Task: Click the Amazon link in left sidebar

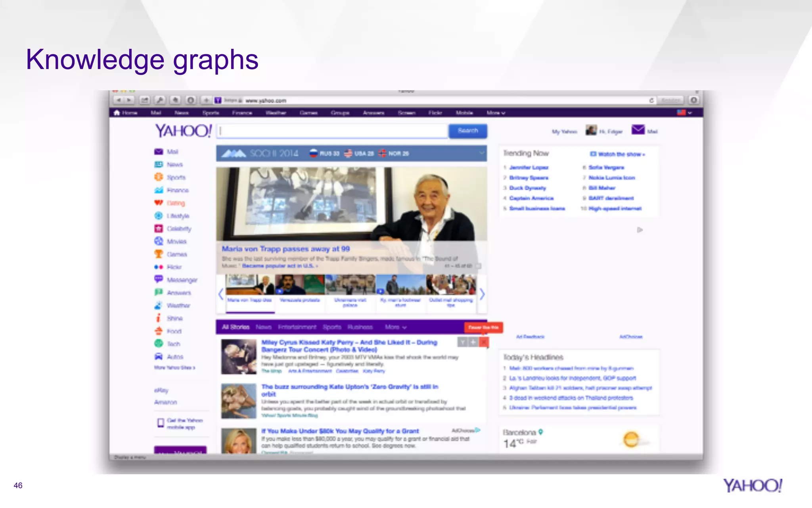Action: [x=165, y=402]
